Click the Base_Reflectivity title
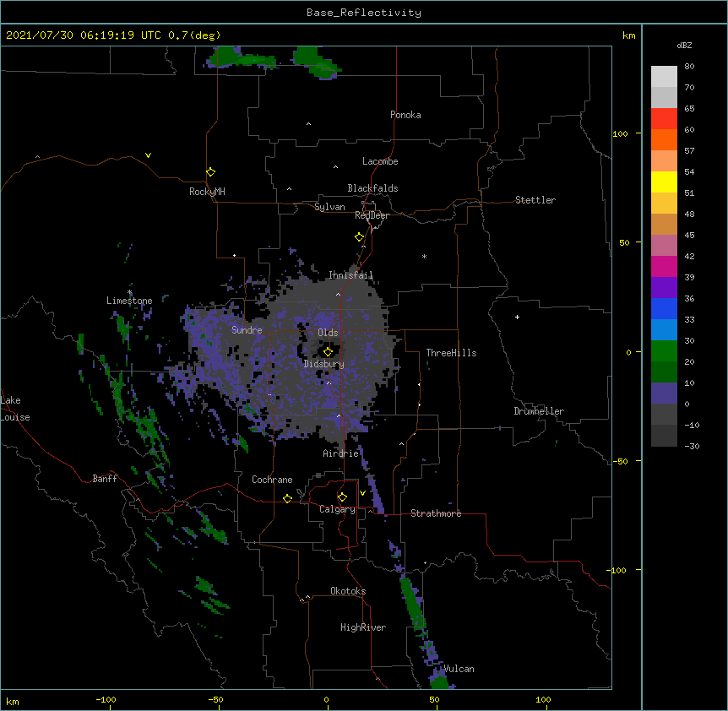728x711 pixels. pyautogui.click(x=364, y=13)
